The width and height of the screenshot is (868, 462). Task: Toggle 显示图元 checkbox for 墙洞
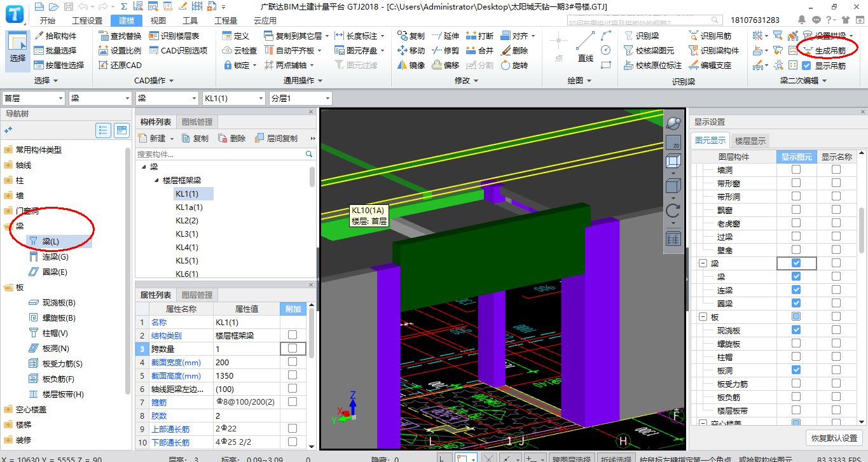(x=796, y=170)
